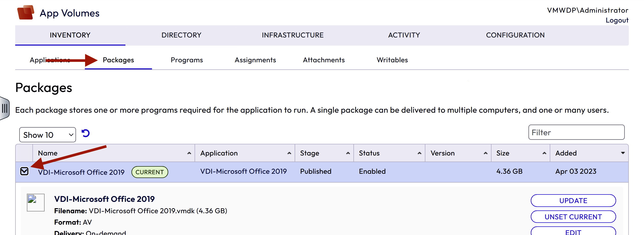Open the CONFIGURATION menu tab
The width and height of the screenshot is (644, 235).
515,35
